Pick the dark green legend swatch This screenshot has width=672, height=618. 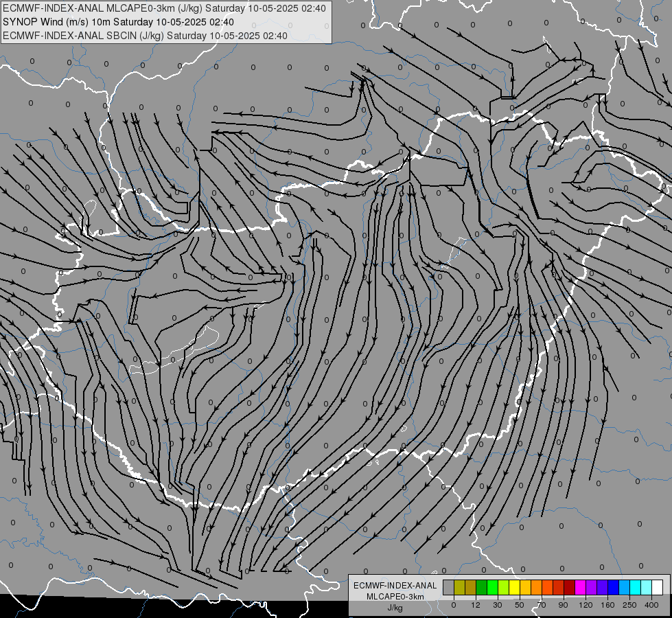point(482,587)
